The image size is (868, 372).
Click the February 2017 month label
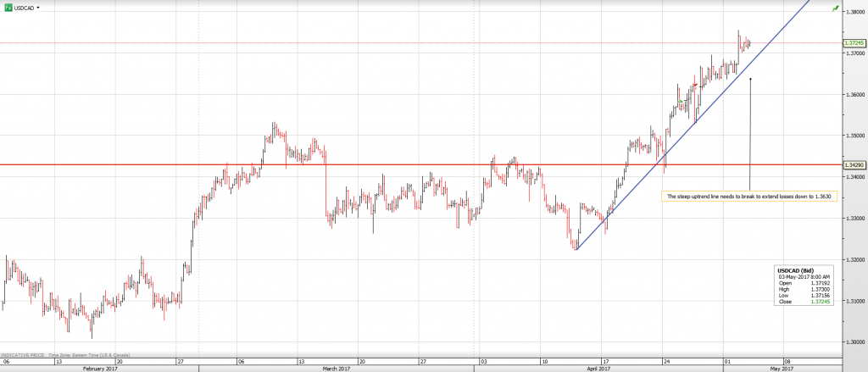tap(102, 368)
